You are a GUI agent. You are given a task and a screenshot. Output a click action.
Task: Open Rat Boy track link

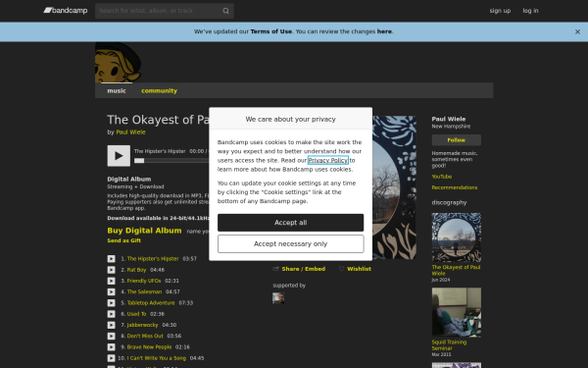pyautogui.click(x=136, y=270)
